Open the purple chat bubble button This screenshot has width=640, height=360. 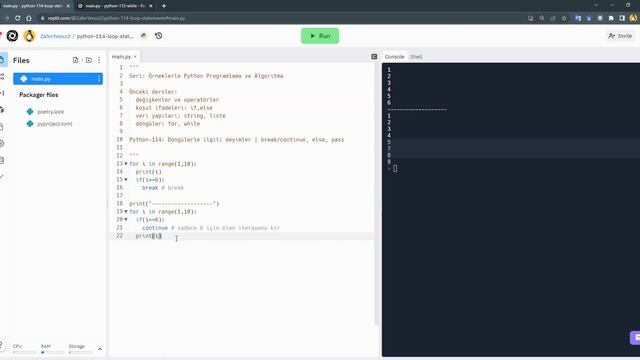[635, 338]
